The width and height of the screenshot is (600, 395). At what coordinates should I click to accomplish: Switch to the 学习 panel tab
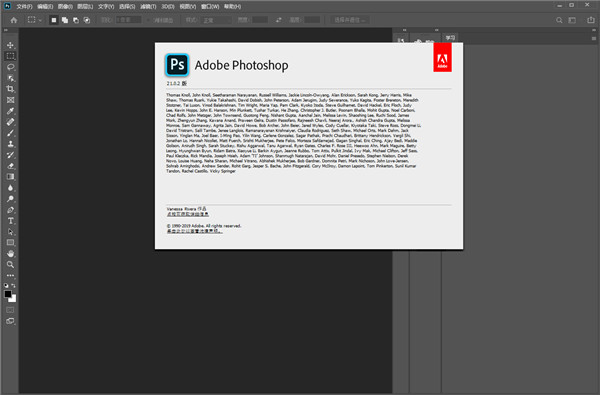coord(450,38)
